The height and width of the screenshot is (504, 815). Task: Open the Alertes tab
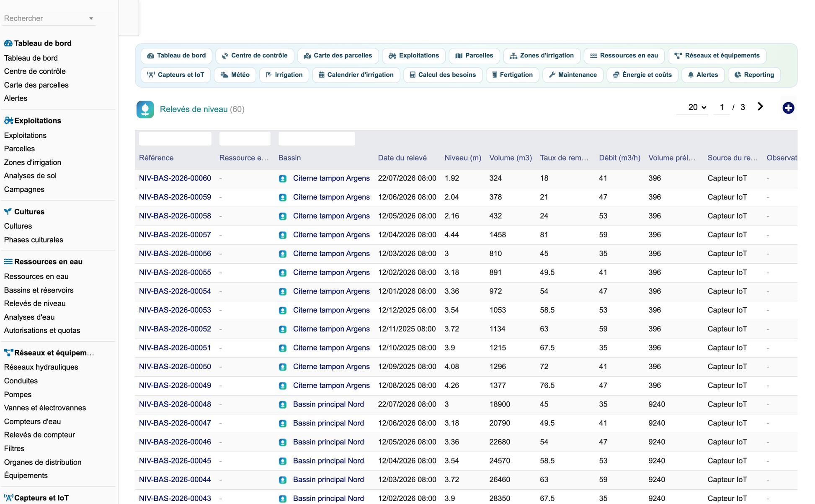(703, 75)
